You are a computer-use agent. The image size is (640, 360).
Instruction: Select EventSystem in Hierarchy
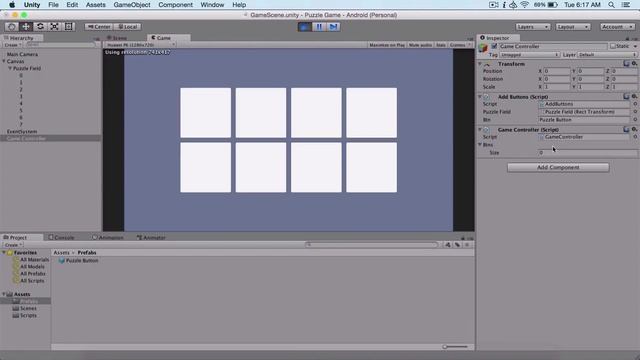tap(22, 131)
